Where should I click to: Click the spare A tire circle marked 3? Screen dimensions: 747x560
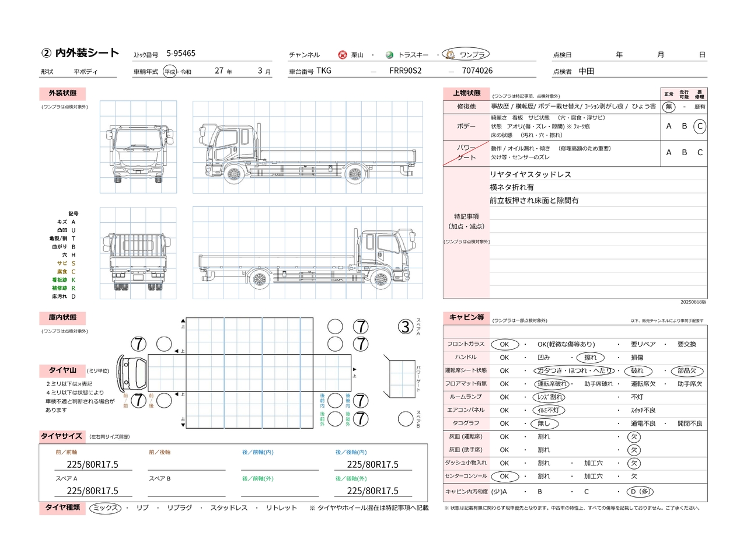click(406, 327)
